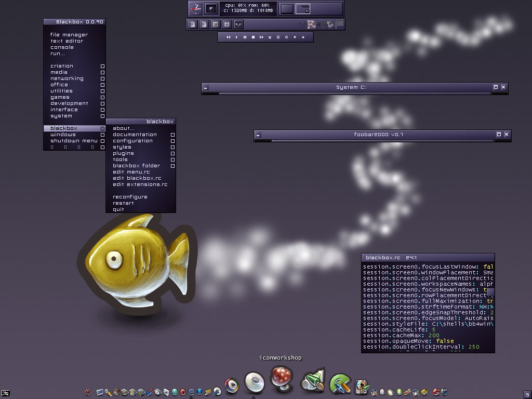Viewport: 532px width, 399px height.
Task: Open file manager from the Blackbox menu
Action: coord(69,35)
